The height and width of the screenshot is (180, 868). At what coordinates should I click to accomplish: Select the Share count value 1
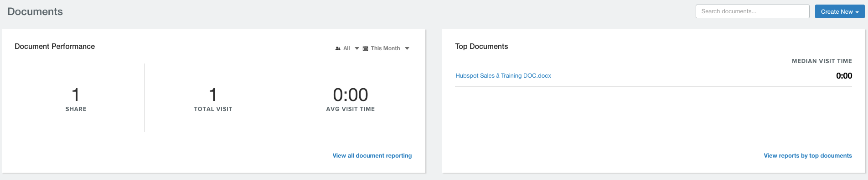[x=76, y=95]
